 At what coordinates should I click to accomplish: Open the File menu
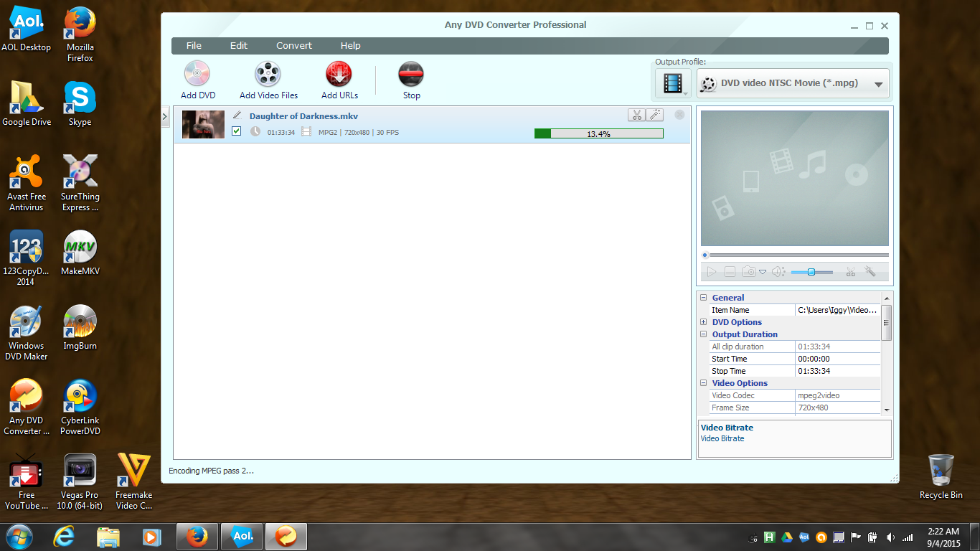[194, 45]
